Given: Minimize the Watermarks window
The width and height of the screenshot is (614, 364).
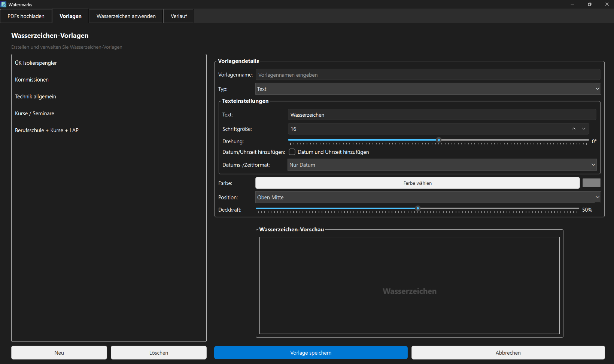Looking at the screenshot, I should (572, 4).
